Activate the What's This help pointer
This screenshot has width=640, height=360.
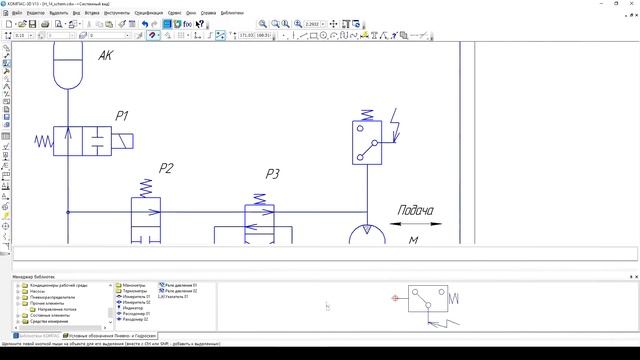coord(200,24)
